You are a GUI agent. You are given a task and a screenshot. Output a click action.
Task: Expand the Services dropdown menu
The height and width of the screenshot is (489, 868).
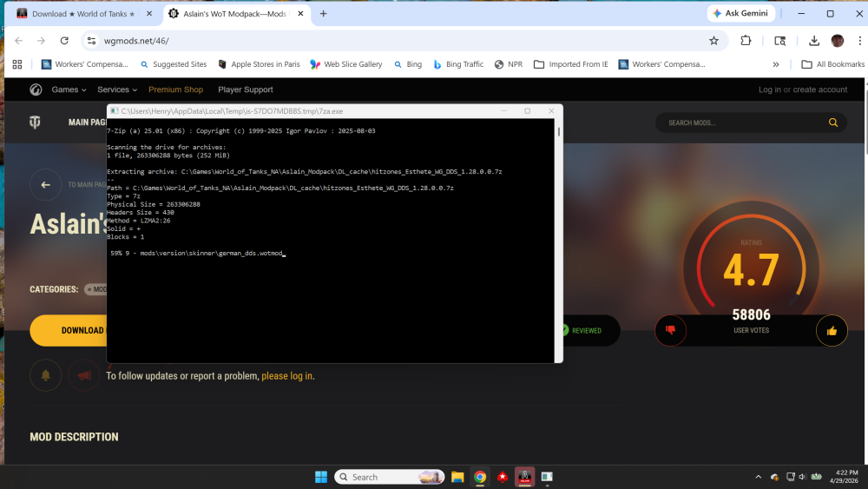pyautogui.click(x=117, y=89)
